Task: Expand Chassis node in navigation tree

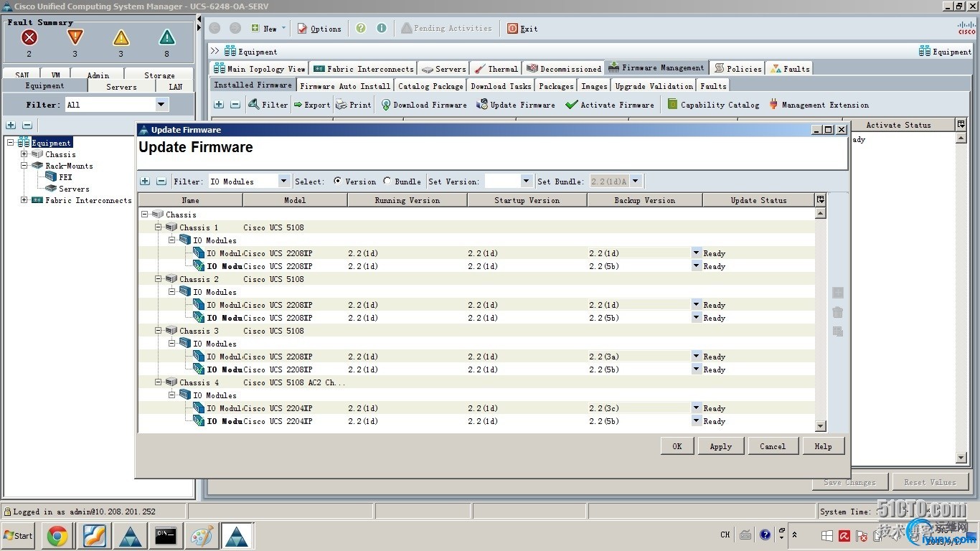Action: point(24,154)
